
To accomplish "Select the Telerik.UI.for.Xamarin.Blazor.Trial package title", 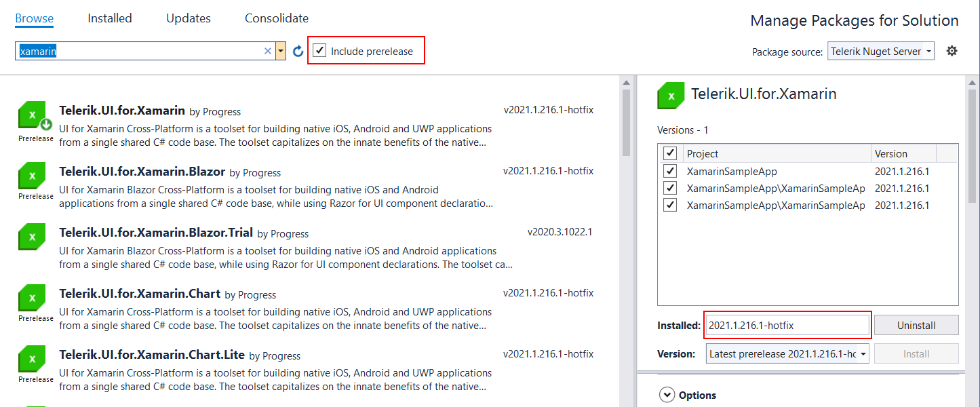I will [x=156, y=233].
